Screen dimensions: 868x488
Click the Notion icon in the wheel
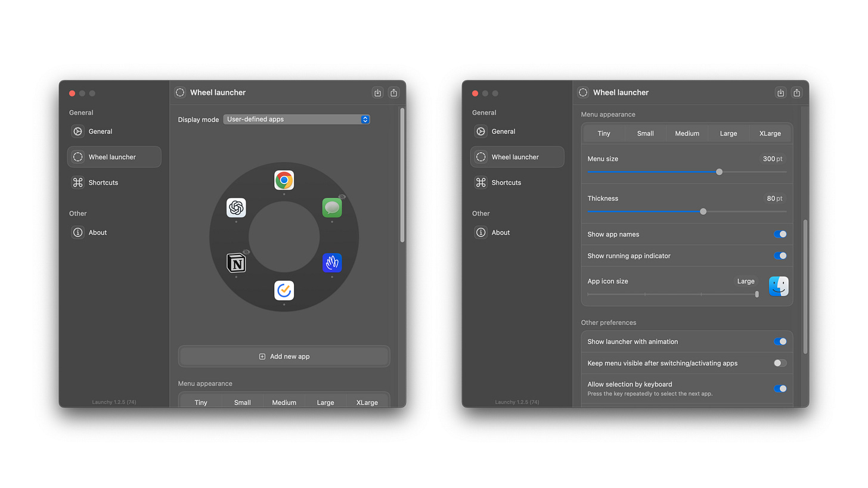tap(236, 263)
